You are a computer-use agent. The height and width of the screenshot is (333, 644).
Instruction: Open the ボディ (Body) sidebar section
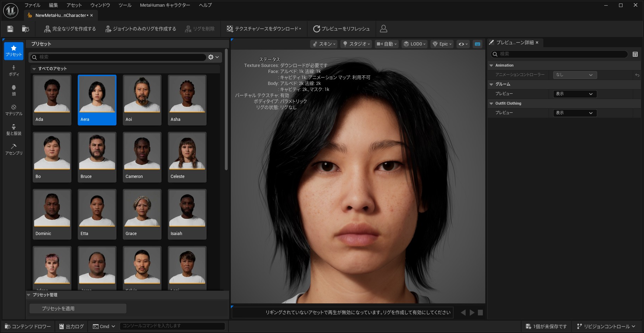pyautogui.click(x=14, y=71)
